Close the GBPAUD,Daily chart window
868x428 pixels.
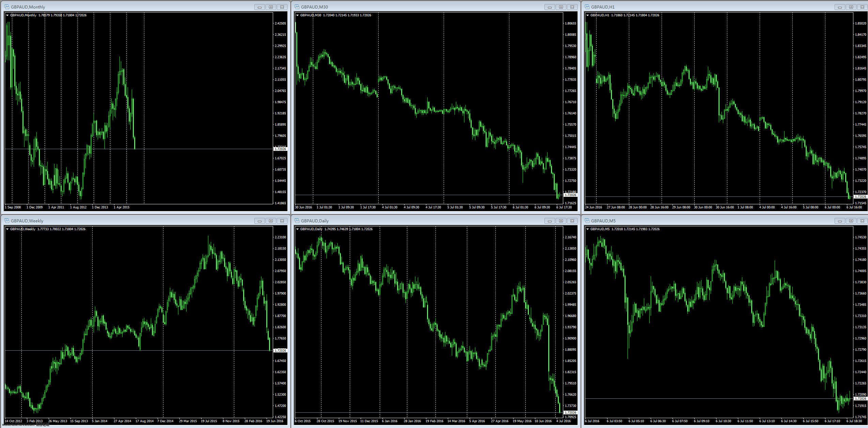[x=572, y=221]
